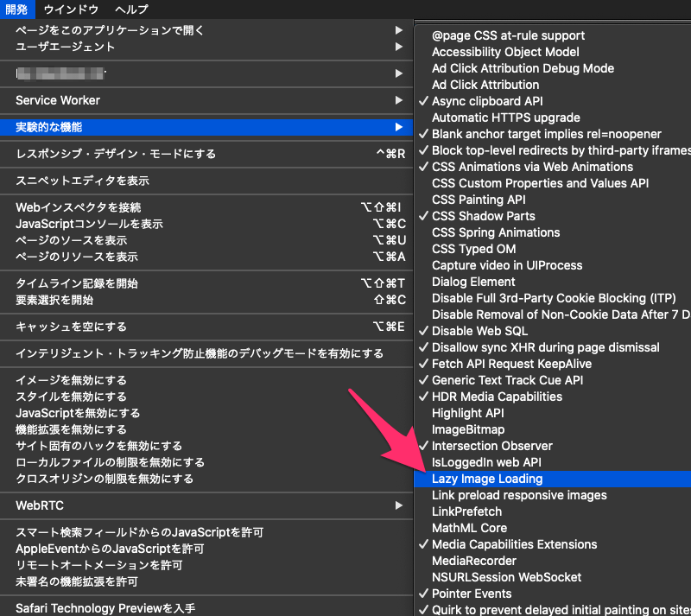Enable CSS Painting API
The width and height of the screenshot is (691, 616).
click(553, 200)
